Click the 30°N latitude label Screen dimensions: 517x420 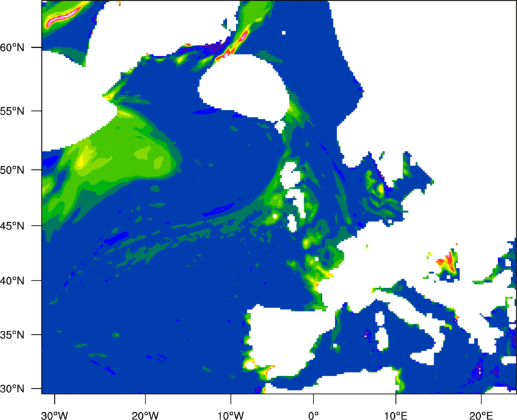12,389
